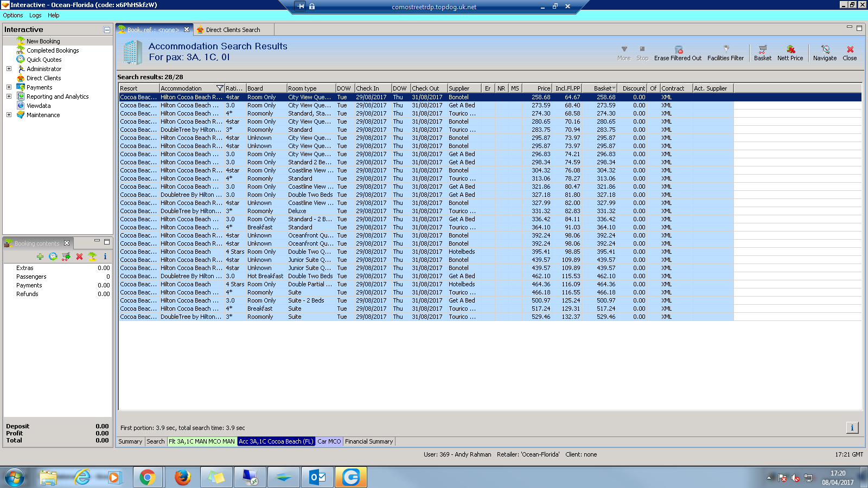The width and height of the screenshot is (868, 488).
Task: Open Google Chrome from the taskbar
Action: click(x=147, y=477)
